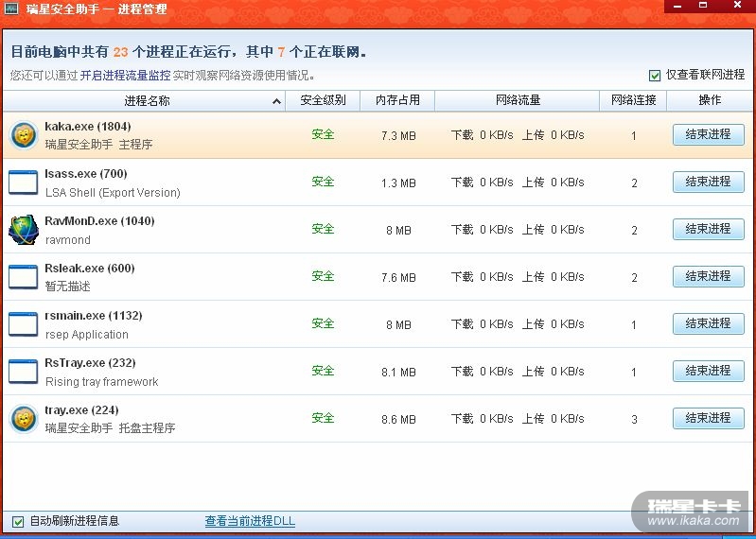This screenshot has width=756, height=539.
Task: Select rsmain.exe (1132) process name
Action: coord(93,316)
